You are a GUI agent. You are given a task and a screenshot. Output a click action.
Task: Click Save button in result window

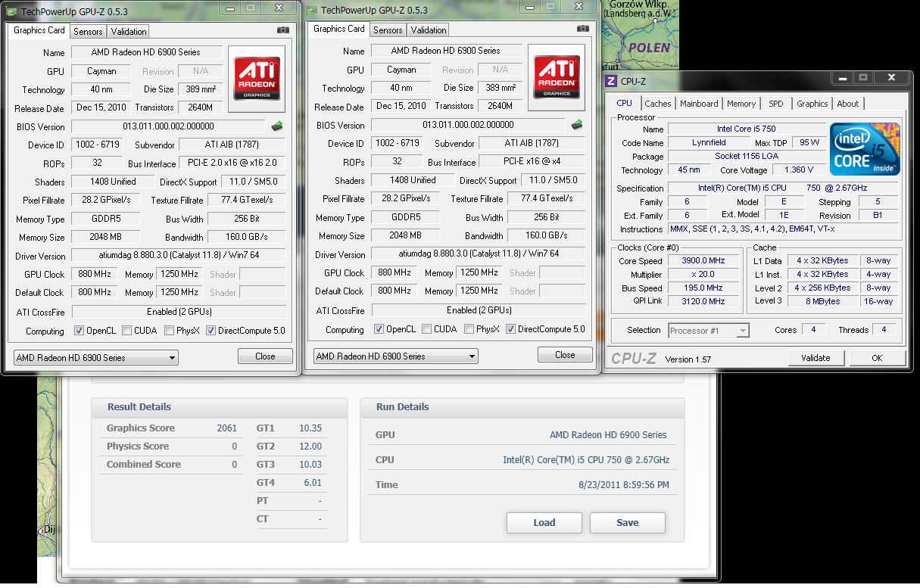tap(628, 523)
